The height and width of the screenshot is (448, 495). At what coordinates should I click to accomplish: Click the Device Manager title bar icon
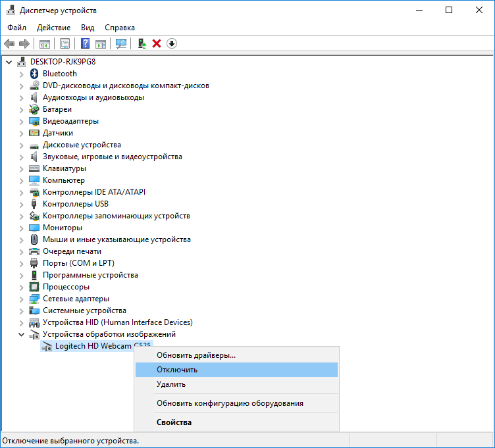click(11, 10)
